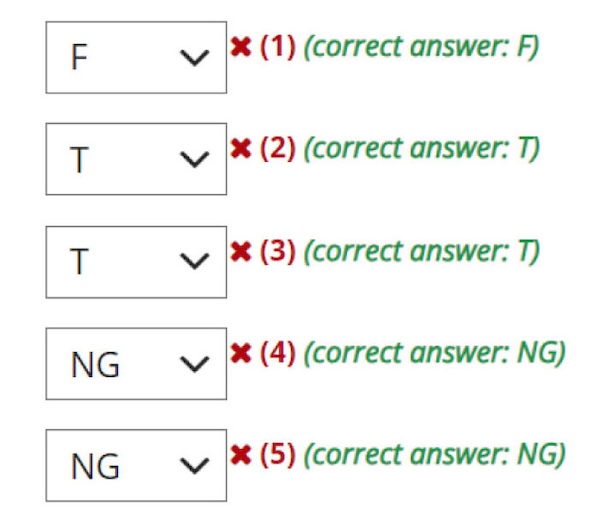Select the red (5) question number
The height and width of the screenshot is (524, 600).
click(x=278, y=455)
